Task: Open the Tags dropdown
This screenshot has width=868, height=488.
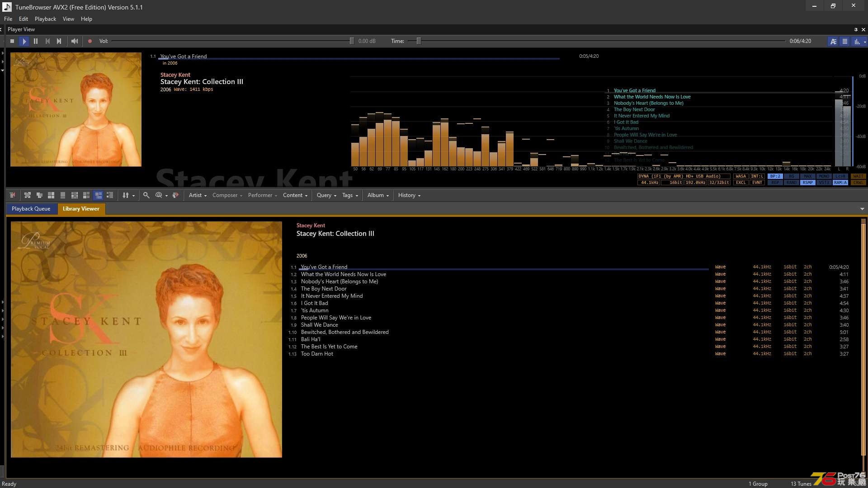Action: (x=350, y=195)
